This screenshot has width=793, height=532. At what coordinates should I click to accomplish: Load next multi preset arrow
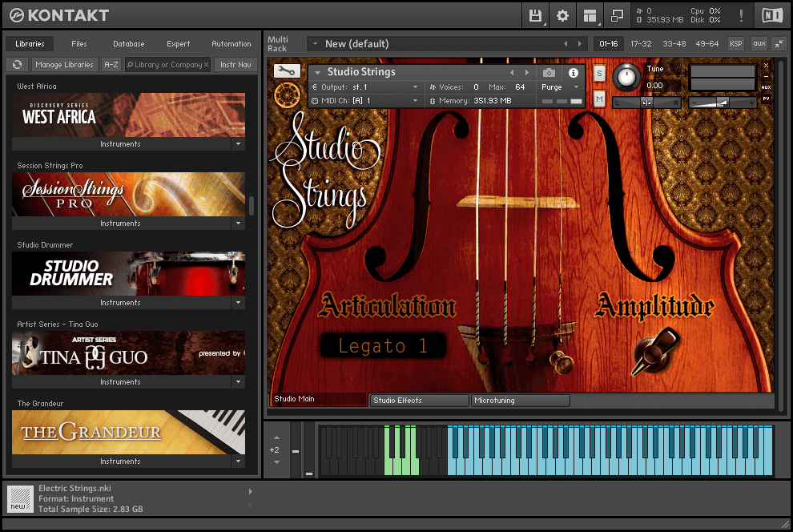click(580, 44)
